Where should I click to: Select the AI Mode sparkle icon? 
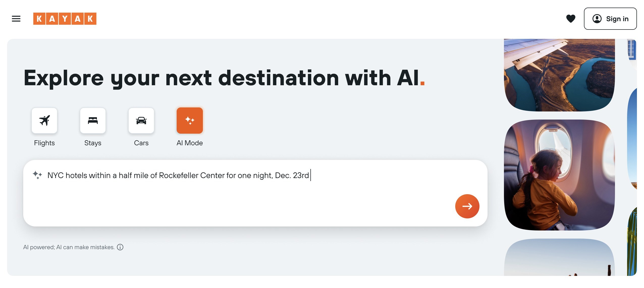pyautogui.click(x=190, y=121)
